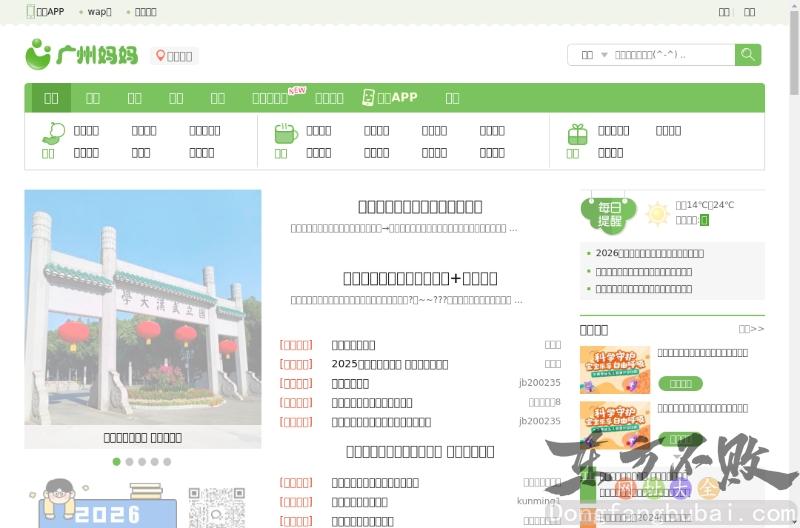Select the nav item with NEW badge
The width and height of the screenshot is (800, 528).
click(x=271, y=98)
